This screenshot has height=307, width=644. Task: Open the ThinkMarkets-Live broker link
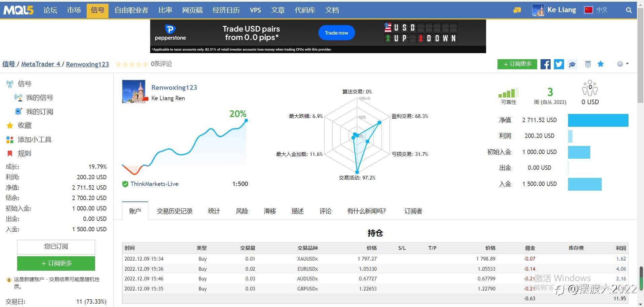click(155, 184)
